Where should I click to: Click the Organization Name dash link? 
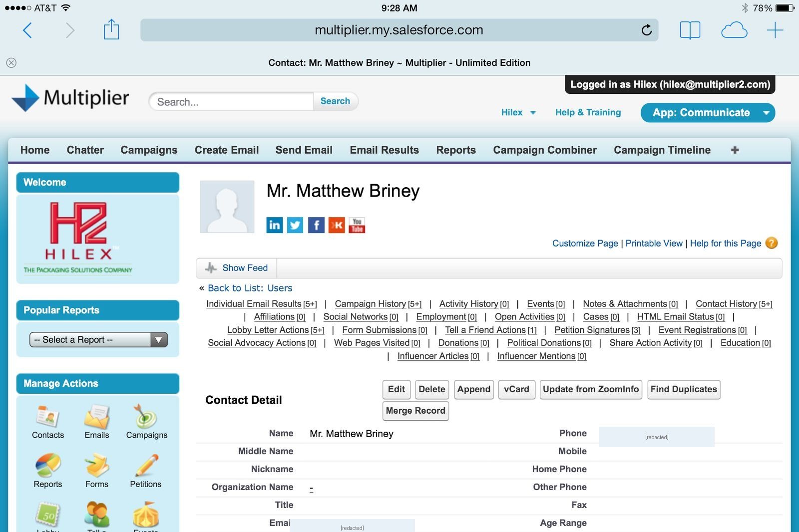[311, 488]
